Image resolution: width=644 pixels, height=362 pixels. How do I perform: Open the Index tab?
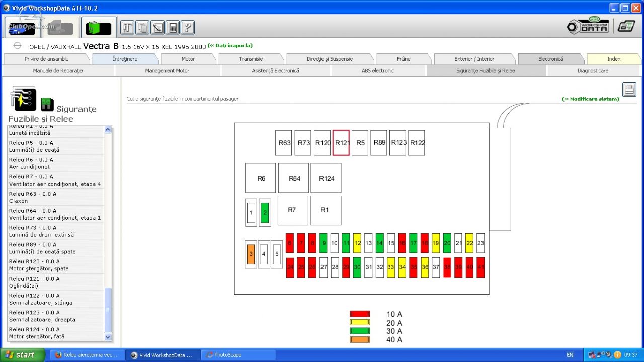click(x=614, y=59)
